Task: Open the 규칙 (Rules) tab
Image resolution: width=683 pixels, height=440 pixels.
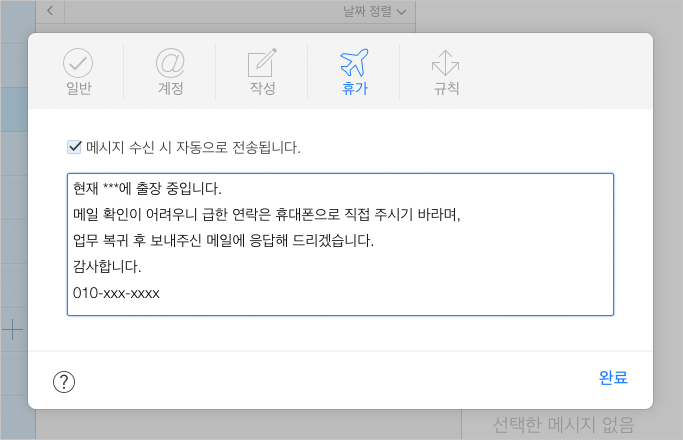Action: [x=446, y=72]
